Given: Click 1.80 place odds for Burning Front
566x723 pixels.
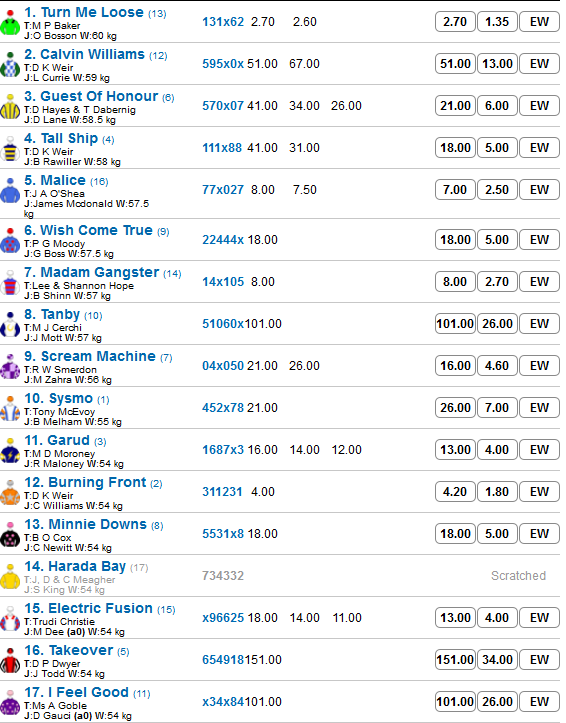Looking at the screenshot, I should tap(497, 492).
